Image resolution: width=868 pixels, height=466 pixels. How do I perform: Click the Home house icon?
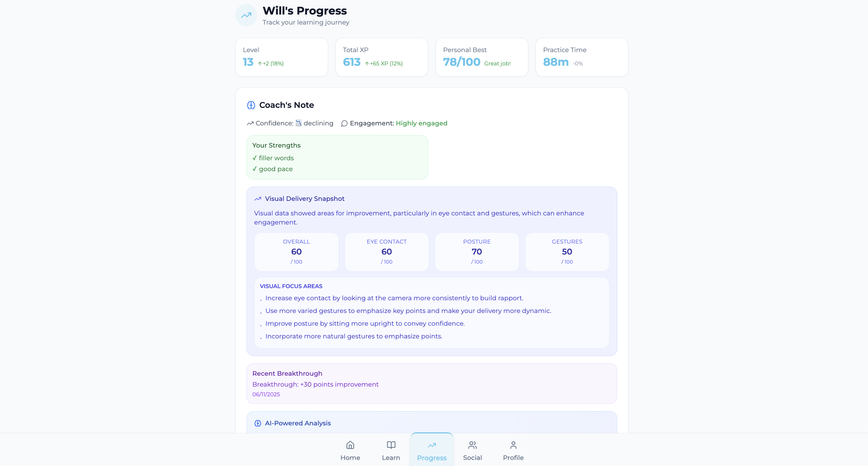point(350,445)
